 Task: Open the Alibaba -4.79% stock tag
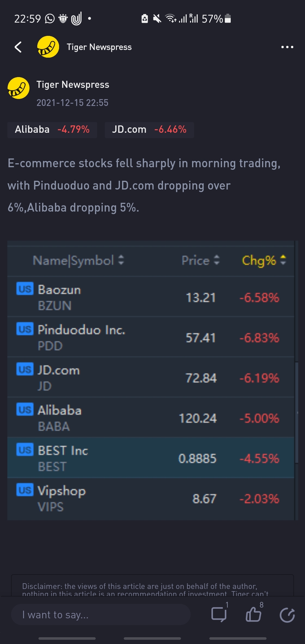click(x=52, y=130)
